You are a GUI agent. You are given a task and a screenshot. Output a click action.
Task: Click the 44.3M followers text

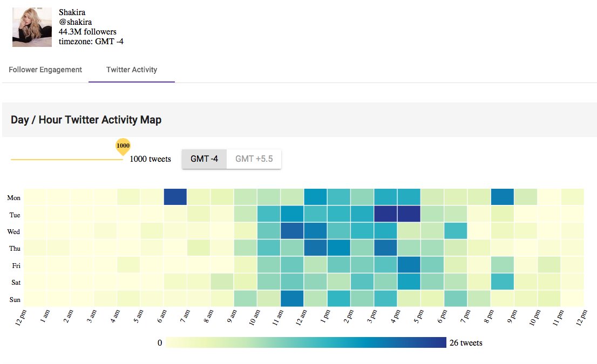tap(87, 32)
